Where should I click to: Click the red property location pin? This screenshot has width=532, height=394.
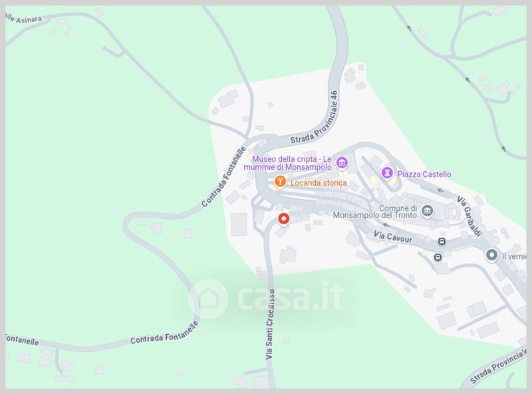pyautogui.click(x=284, y=220)
